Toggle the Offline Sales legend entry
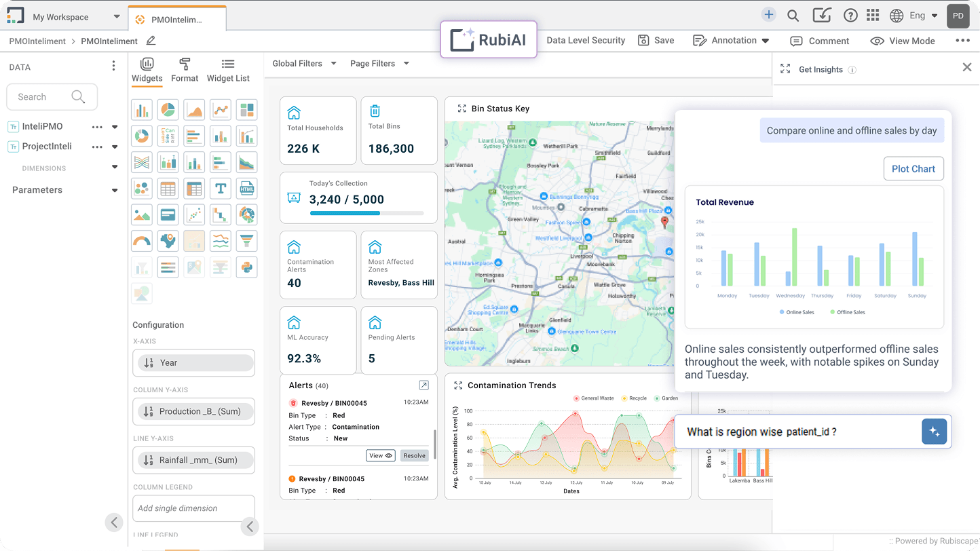Image resolution: width=980 pixels, height=551 pixels. point(847,312)
